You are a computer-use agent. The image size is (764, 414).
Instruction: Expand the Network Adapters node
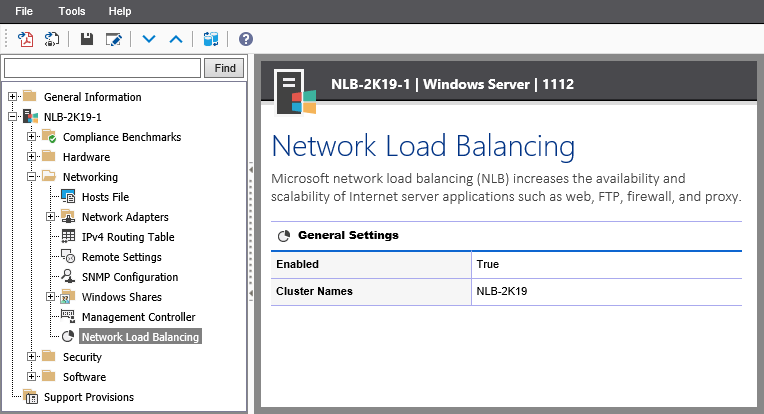[51, 216]
